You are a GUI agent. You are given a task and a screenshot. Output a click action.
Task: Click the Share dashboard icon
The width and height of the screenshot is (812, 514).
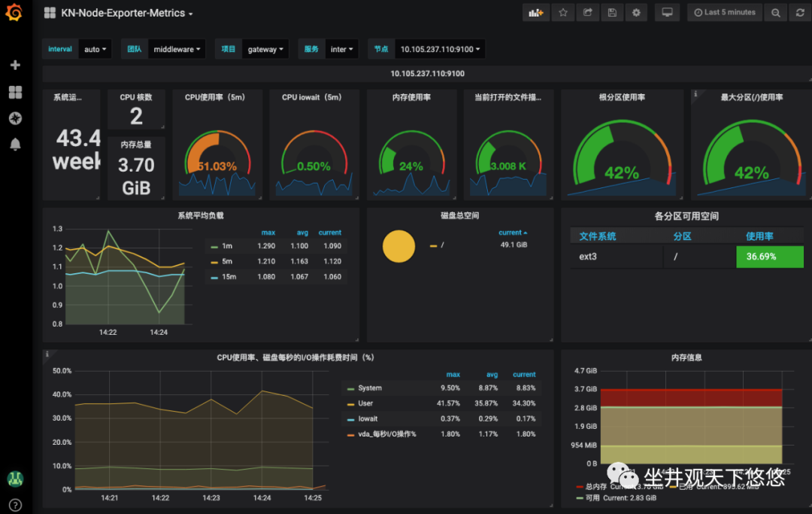(x=588, y=13)
